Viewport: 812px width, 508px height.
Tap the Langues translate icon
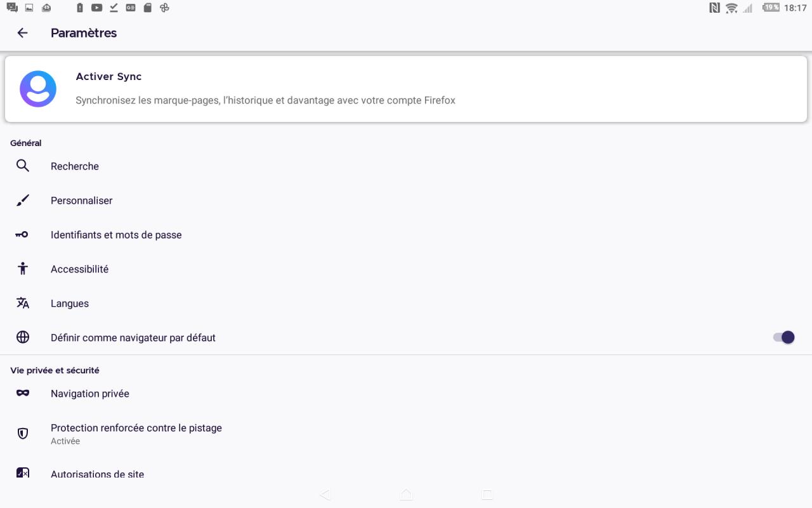coord(23,304)
